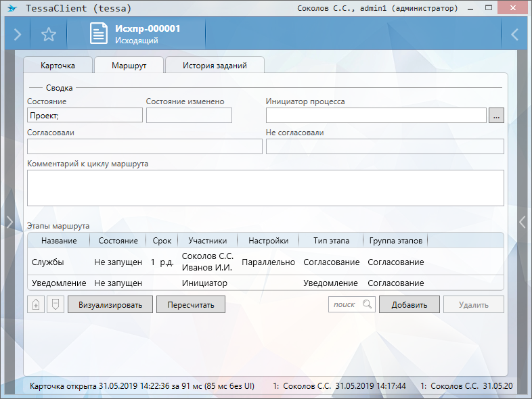This screenshot has height=399, width=532.
Task: Open the left side panel middle arrow
Action: pyautogui.click(x=9, y=222)
